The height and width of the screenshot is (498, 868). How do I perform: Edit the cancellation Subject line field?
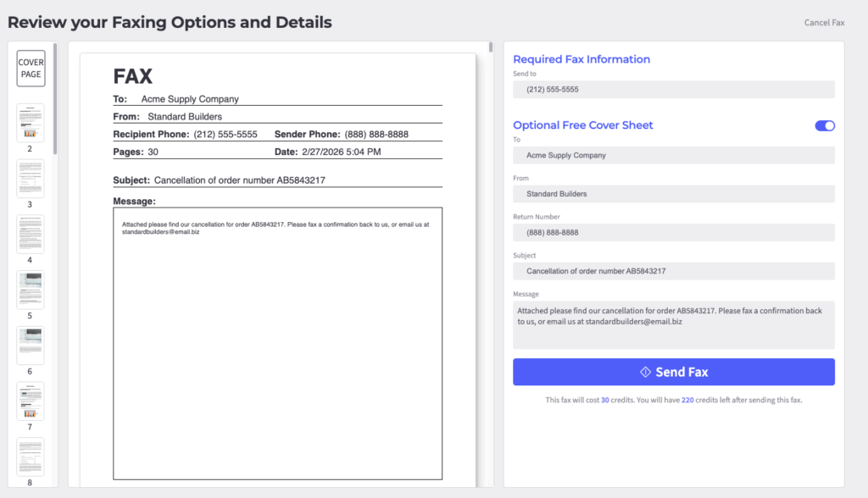point(673,271)
